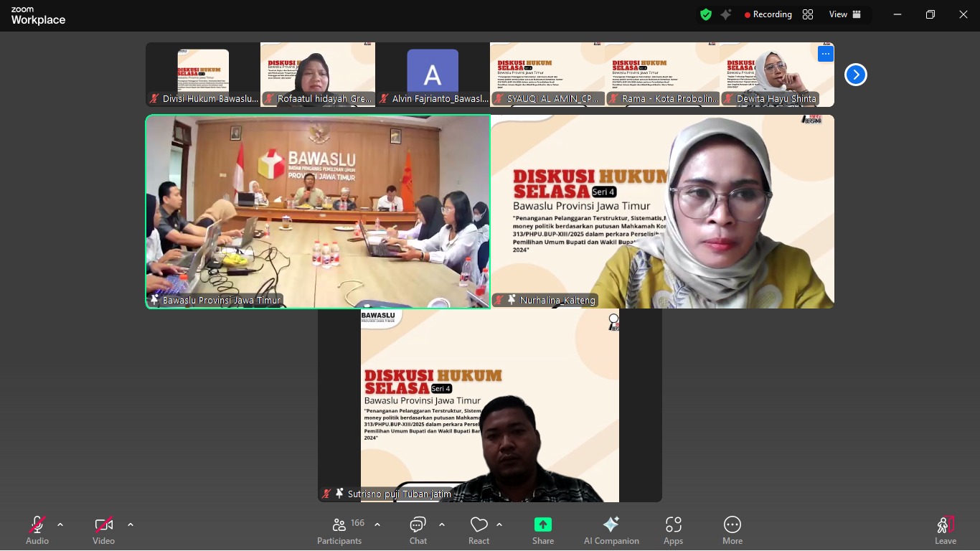Viewport: 980px width, 551px height.
Task: Select Nurhalina_Kalteng's video tile
Action: (x=663, y=212)
